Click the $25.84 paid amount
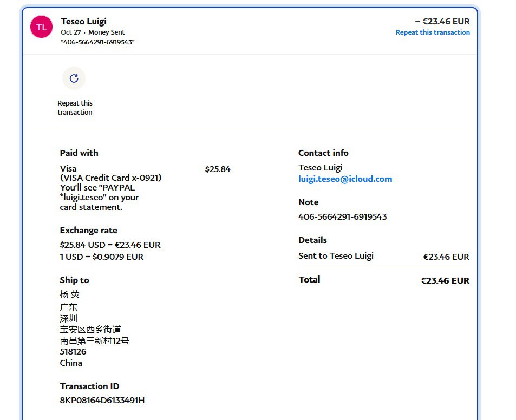The image size is (516, 420). coord(218,169)
